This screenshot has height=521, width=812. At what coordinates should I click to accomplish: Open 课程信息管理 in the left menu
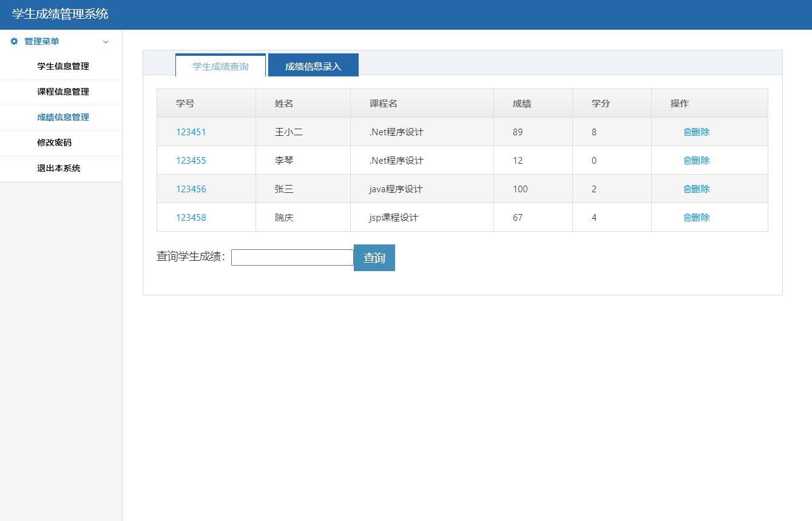click(63, 92)
